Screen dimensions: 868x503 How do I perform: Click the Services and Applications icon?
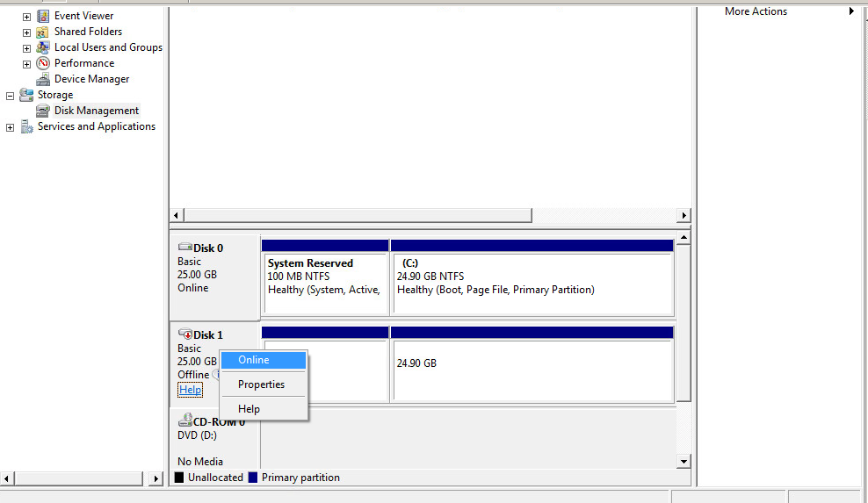coord(26,126)
